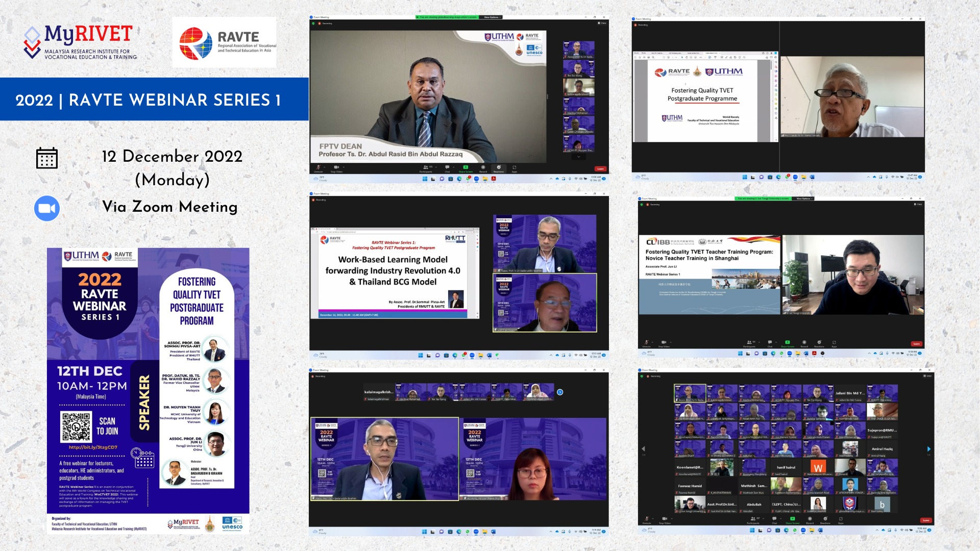This screenshot has width=980, height=551.
Task: Open the View layout menu in the Shanghai slide window
Action: click(x=917, y=204)
